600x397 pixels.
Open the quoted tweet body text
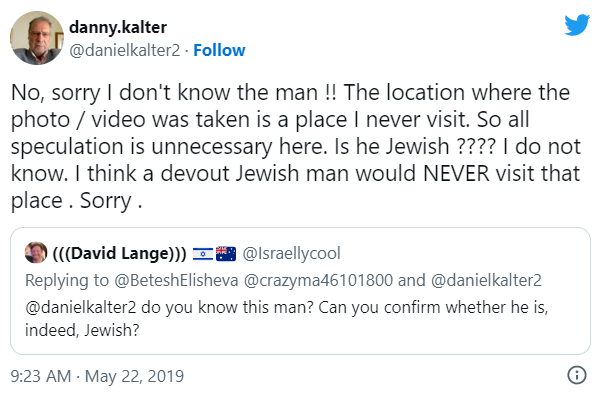coord(287,319)
